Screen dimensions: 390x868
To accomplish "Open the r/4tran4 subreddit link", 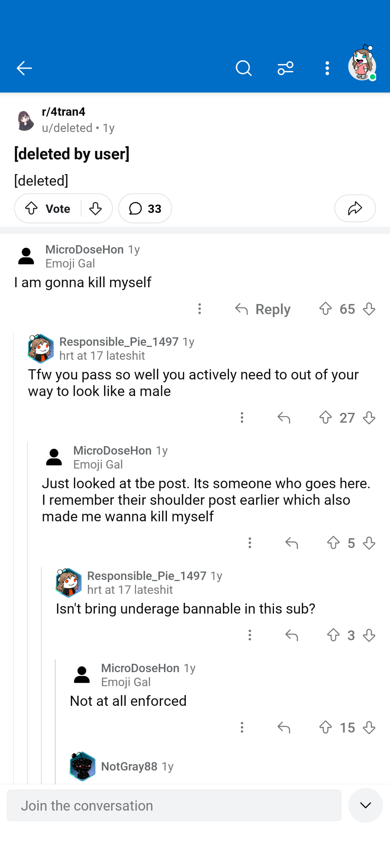I will coord(63,112).
